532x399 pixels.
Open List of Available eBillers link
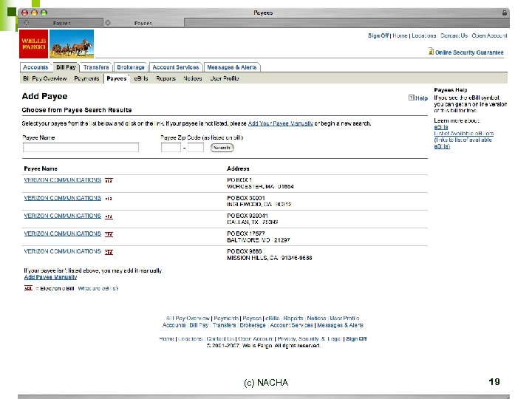click(x=464, y=133)
